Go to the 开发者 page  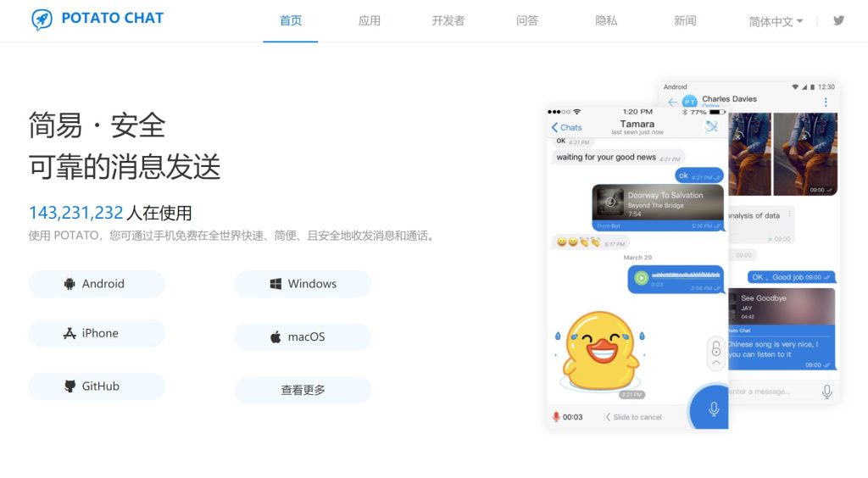(448, 21)
